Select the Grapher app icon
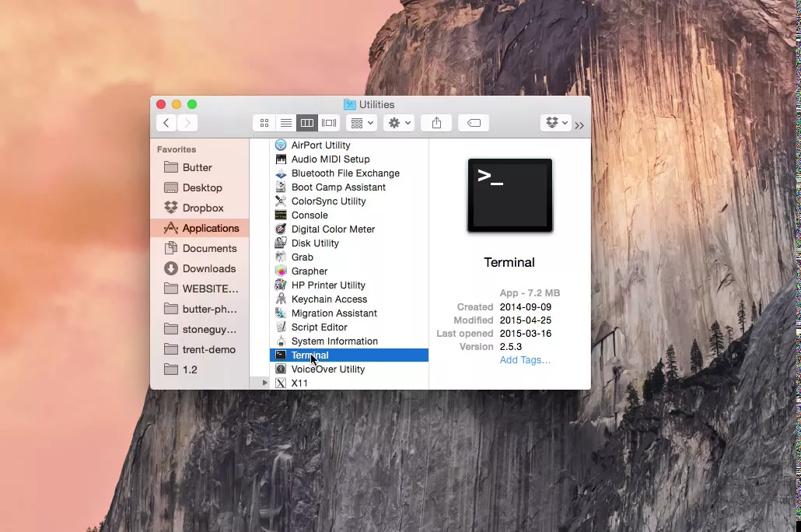 click(x=281, y=271)
